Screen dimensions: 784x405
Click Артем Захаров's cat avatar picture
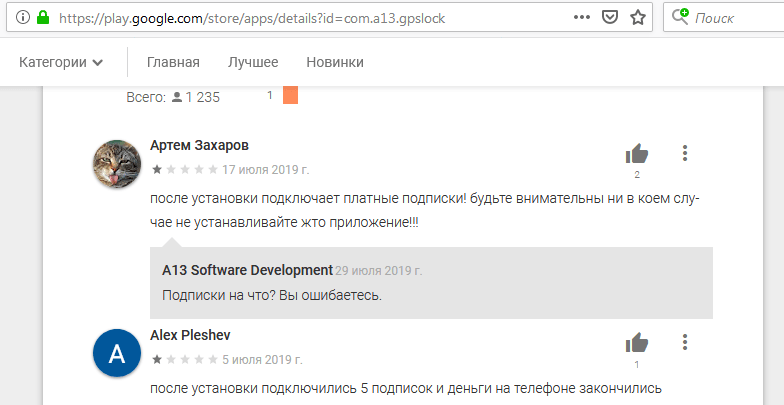(116, 164)
